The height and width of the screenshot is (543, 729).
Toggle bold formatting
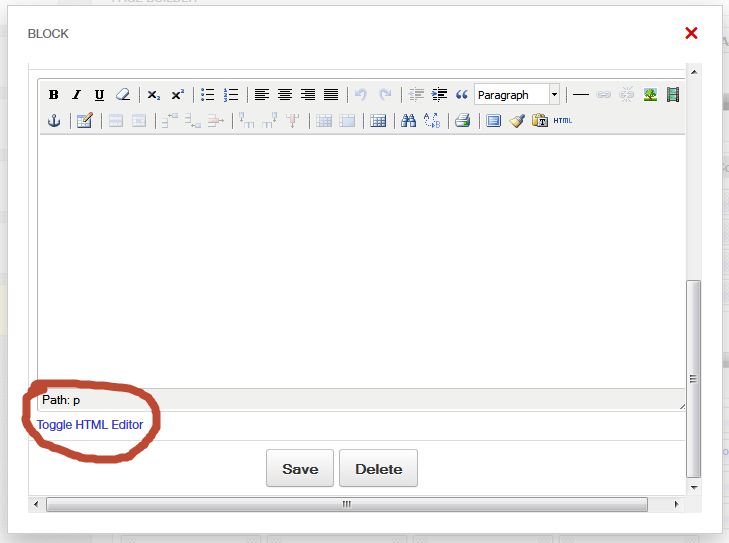click(x=53, y=95)
